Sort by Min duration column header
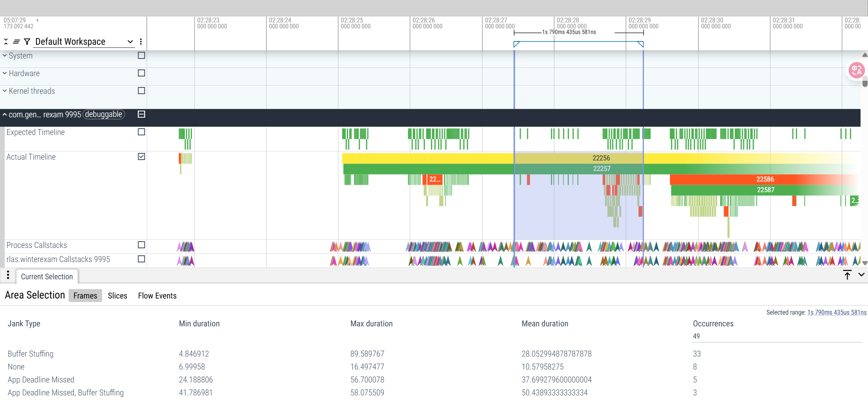The width and height of the screenshot is (868, 404). point(199,324)
